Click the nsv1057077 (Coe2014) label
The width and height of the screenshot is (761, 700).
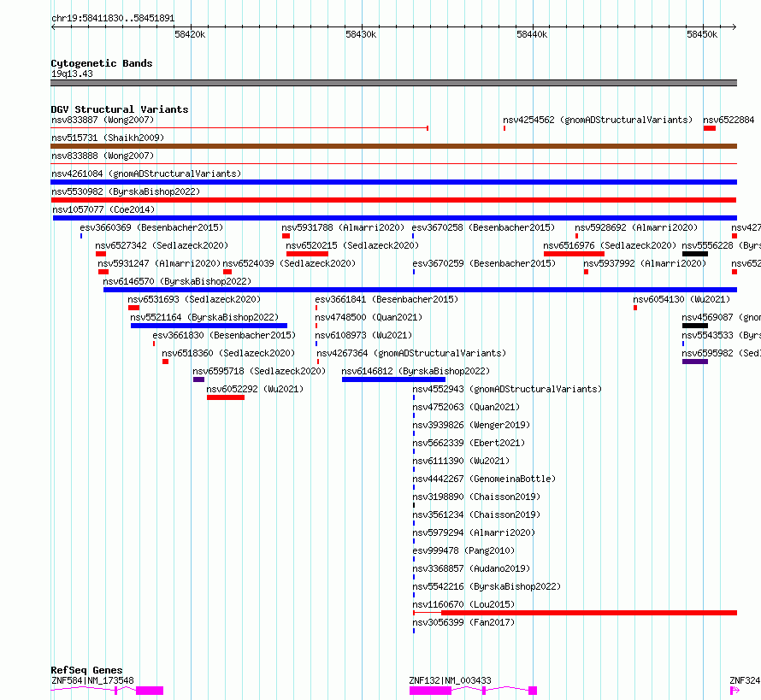[103, 209]
